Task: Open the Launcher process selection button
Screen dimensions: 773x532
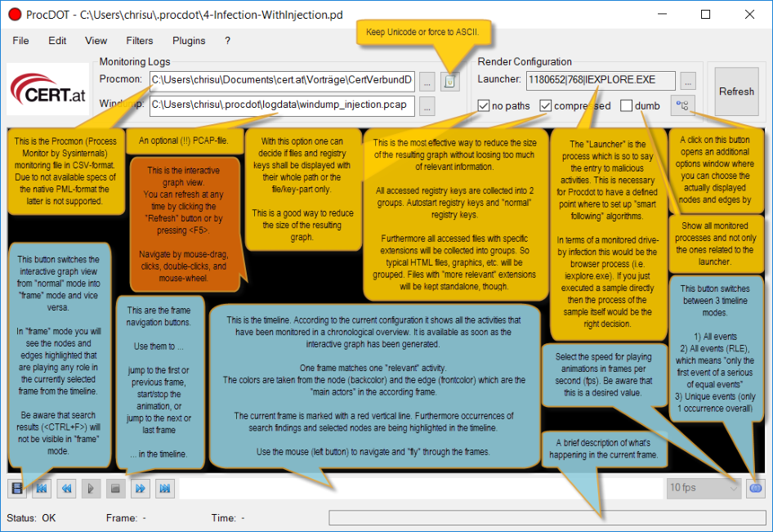Action: coord(688,80)
